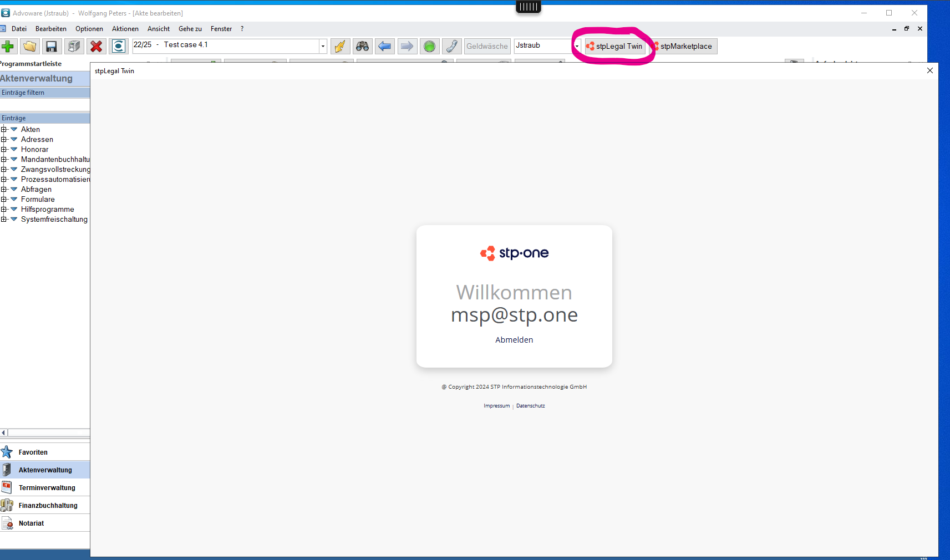Open the question mark help menu
This screenshot has height=560, width=950.
point(242,29)
